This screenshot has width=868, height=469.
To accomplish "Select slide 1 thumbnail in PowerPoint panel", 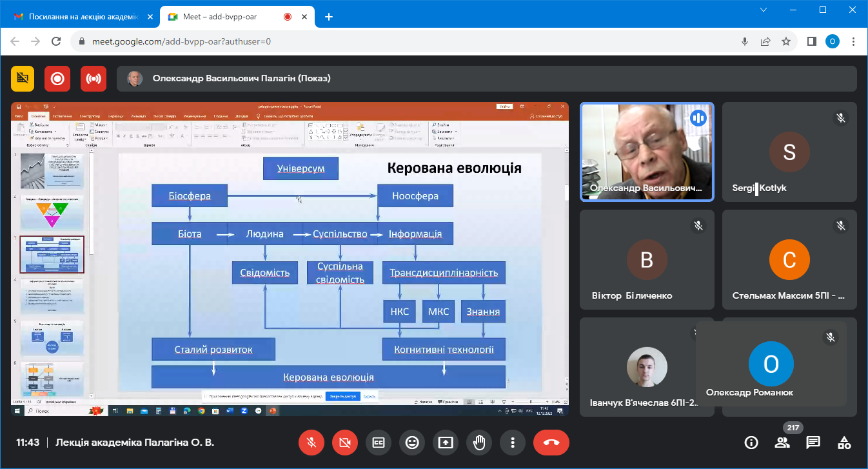I will click(52, 171).
